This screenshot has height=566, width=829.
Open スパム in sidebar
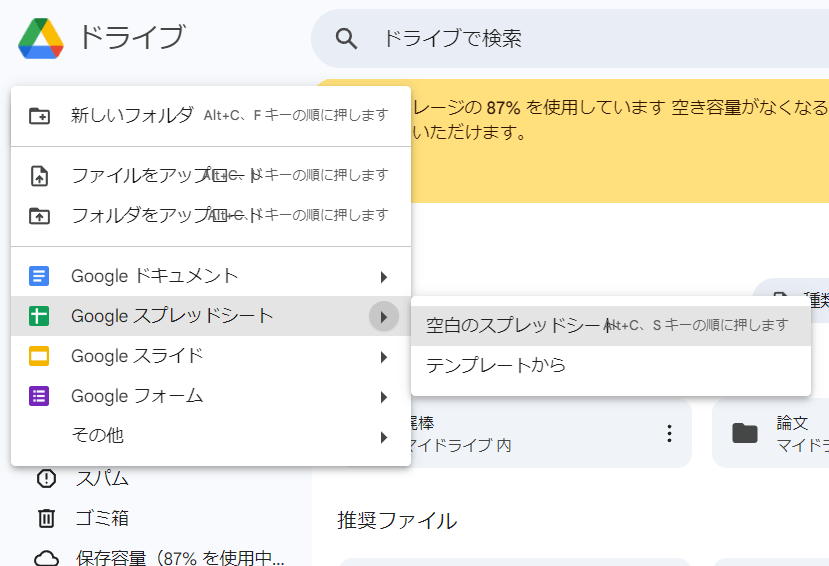click(x=103, y=479)
